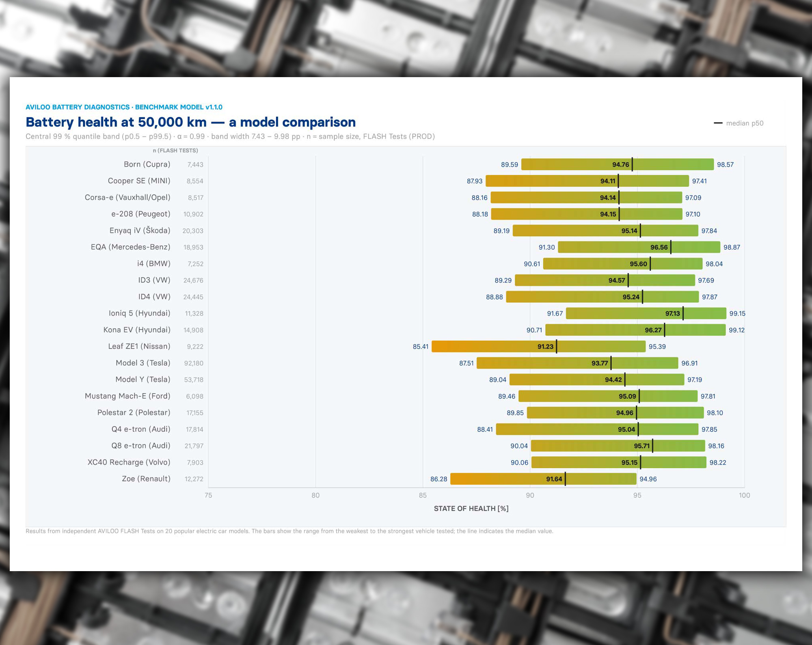
Task: Select the sample size "7,443"
Action: point(195,165)
